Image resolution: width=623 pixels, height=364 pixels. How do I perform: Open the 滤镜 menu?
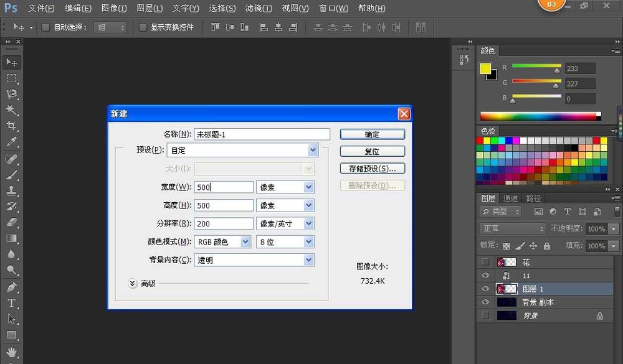coord(260,8)
